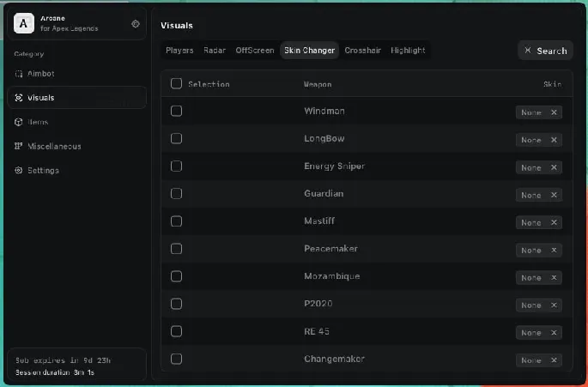Check the LongBow row checkbox

(x=177, y=139)
